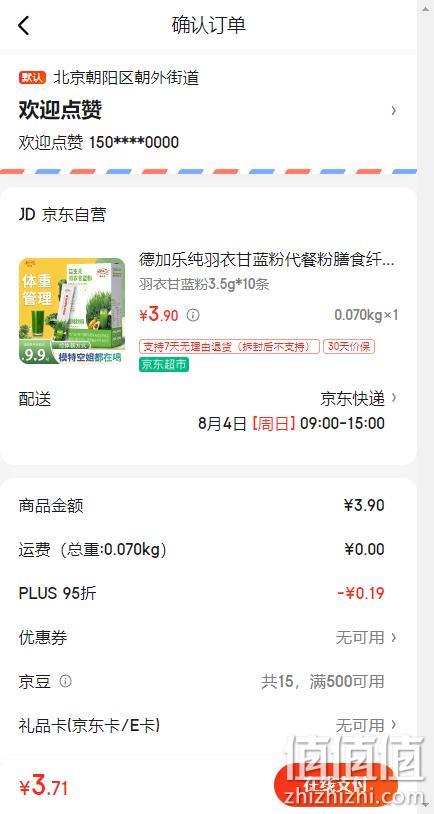Tap the JD 京东自营 store label
Image resolution: width=434 pixels, height=814 pixels.
point(62,214)
